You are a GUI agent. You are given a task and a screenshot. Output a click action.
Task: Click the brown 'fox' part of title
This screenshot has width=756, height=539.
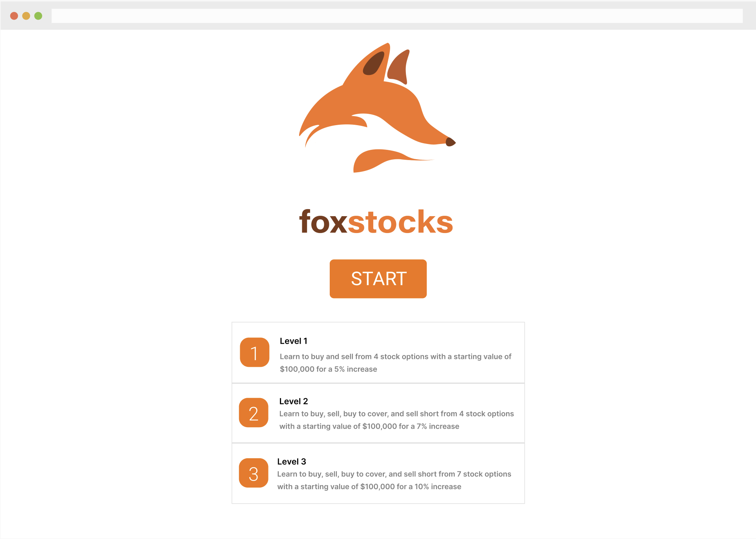323,222
